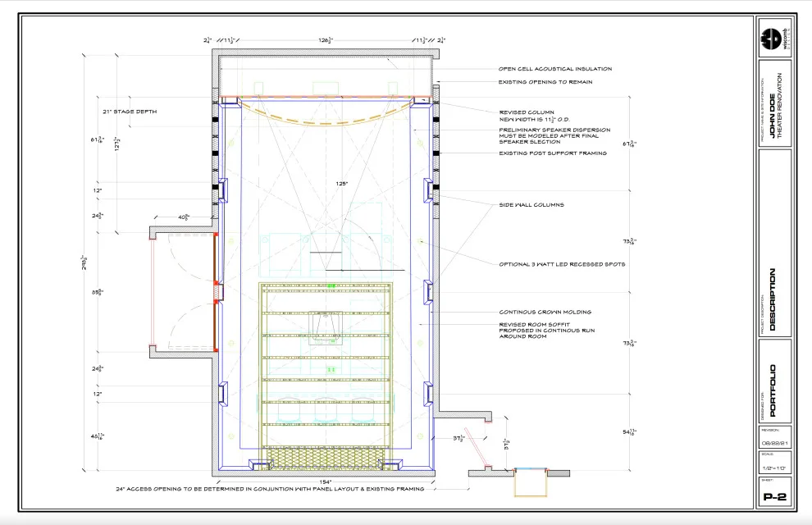Select 'Open cell acoustical insulation' annotation
Viewport: 812px width, 525px height.
pos(555,68)
